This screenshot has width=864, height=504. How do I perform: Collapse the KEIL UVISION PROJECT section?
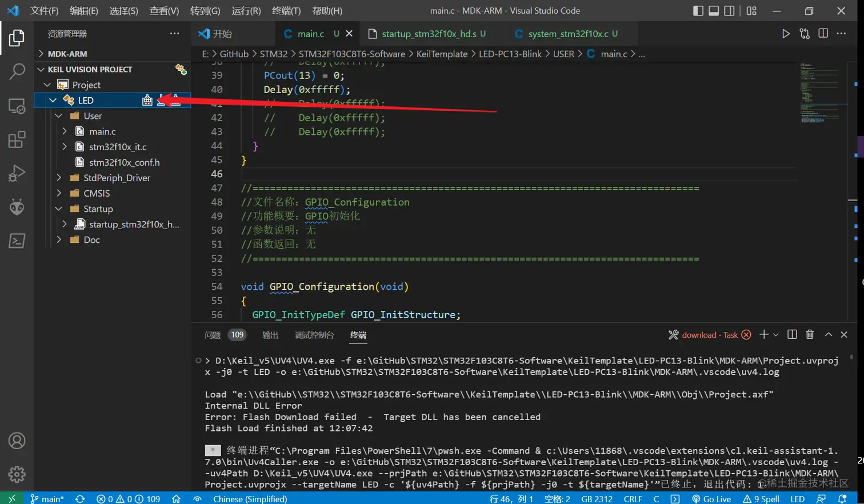tap(41, 69)
